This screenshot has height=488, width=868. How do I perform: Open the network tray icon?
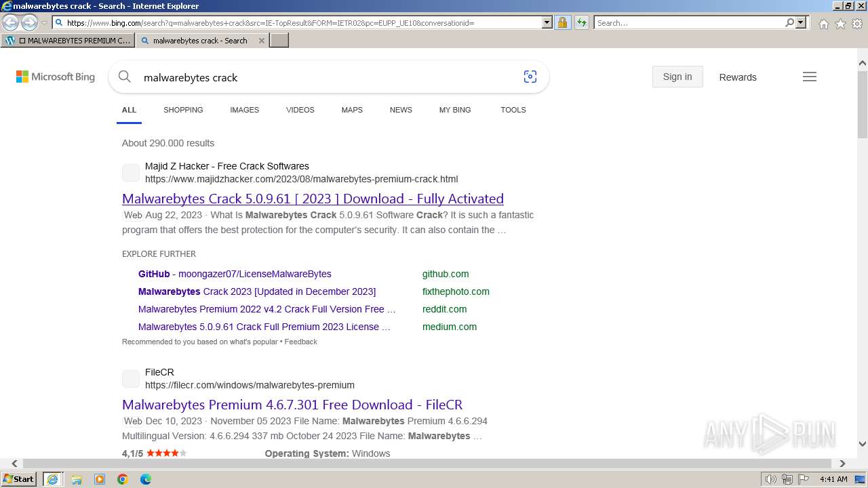(x=787, y=479)
